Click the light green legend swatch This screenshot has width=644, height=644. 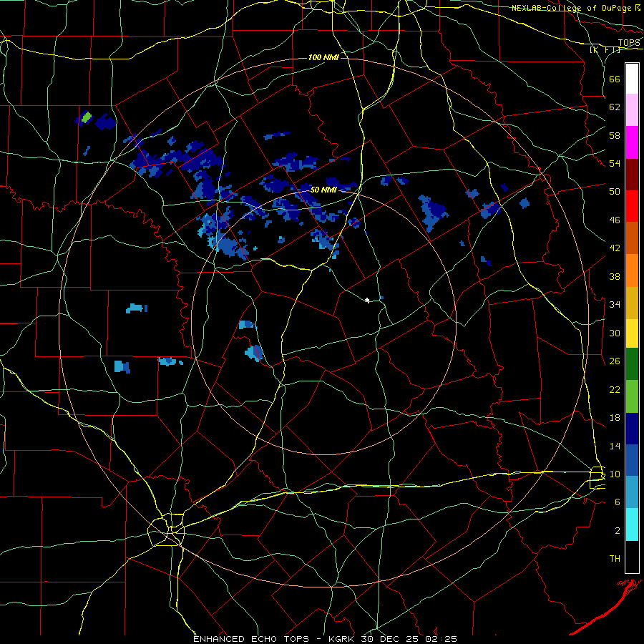coord(632,396)
